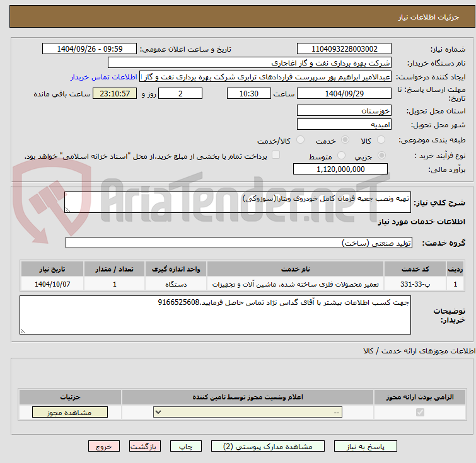476x463 pixels.
Task: Click the اطلاعات مجوزهای ارائه خدمت heading
Action: click(x=419, y=351)
